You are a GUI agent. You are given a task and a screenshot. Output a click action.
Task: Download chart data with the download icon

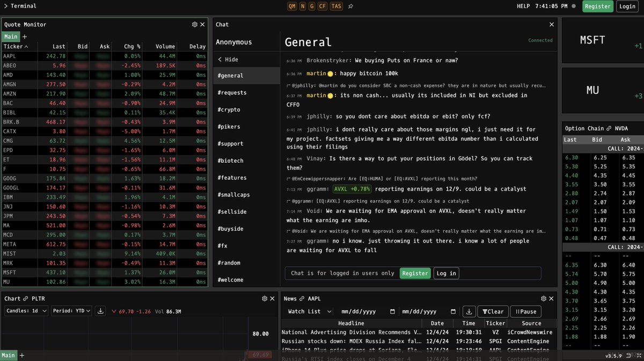point(100,311)
